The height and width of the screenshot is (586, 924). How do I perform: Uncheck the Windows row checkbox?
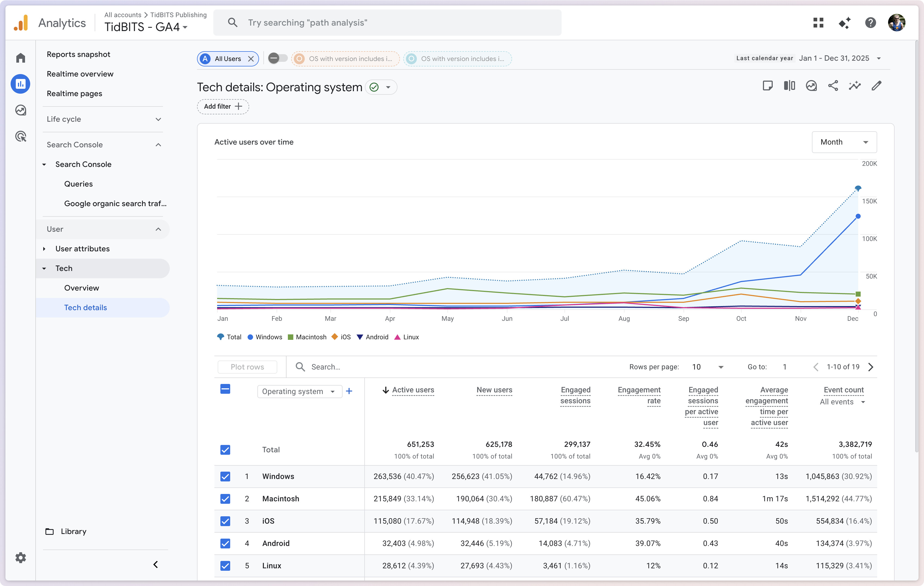[x=225, y=476]
